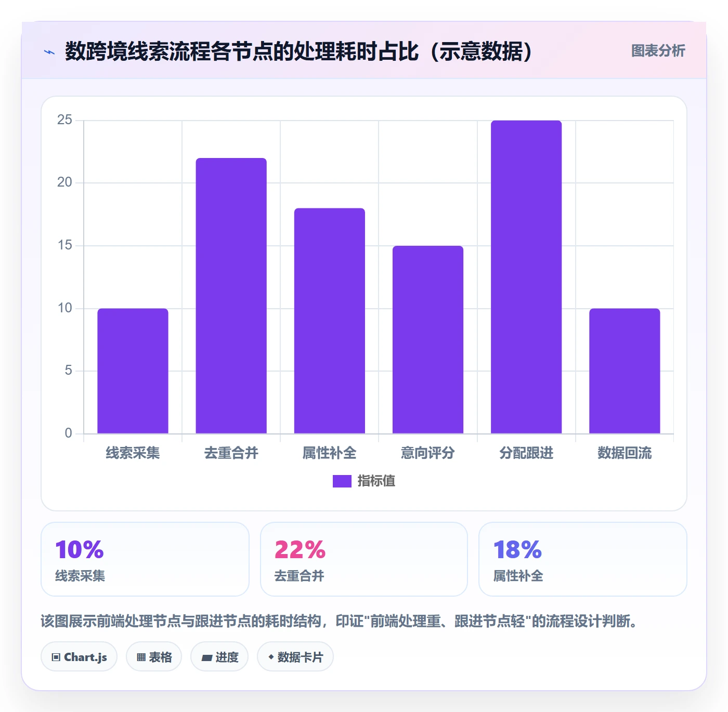Click the x-axis label 分配跟进
This screenshot has width=728, height=712.
pyautogui.click(x=526, y=453)
